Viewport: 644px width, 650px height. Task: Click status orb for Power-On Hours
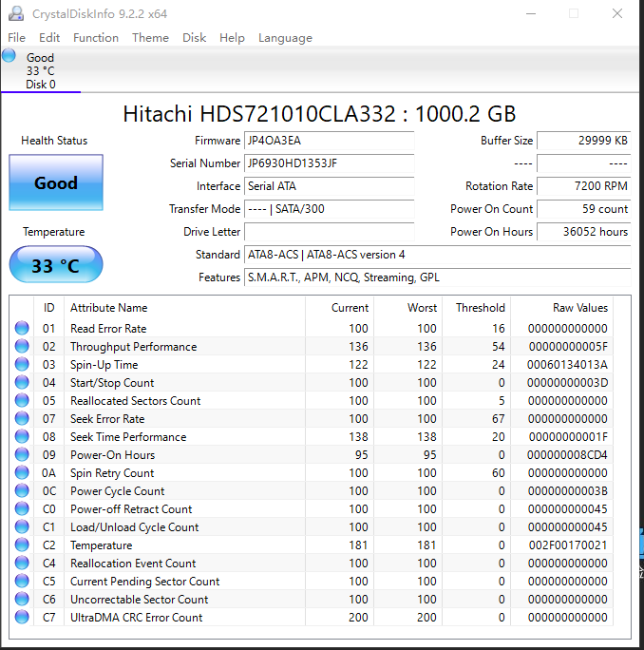point(22,454)
